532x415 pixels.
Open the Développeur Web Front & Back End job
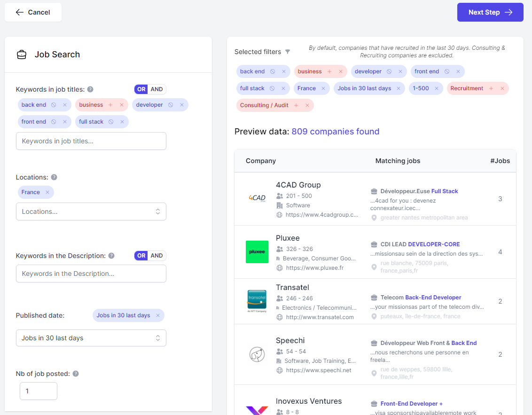pos(429,343)
